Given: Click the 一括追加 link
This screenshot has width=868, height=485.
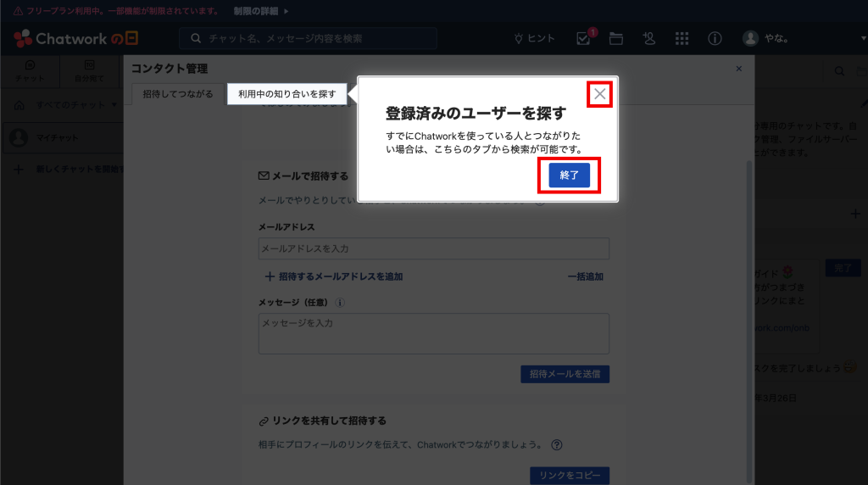Looking at the screenshot, I should (585, 276).
